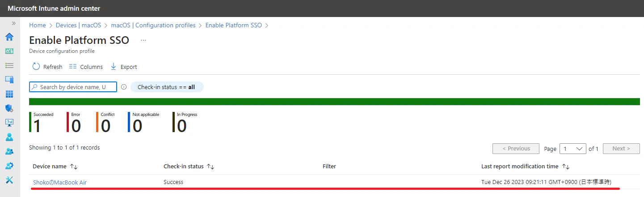Export the device report
Viewport: 644px width, 197px height.
(123, 67)
